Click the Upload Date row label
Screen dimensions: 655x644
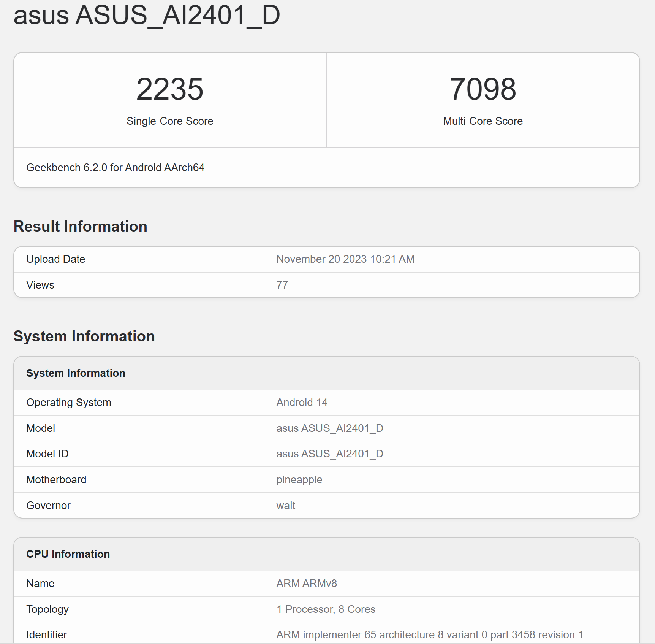coord(55,259)
